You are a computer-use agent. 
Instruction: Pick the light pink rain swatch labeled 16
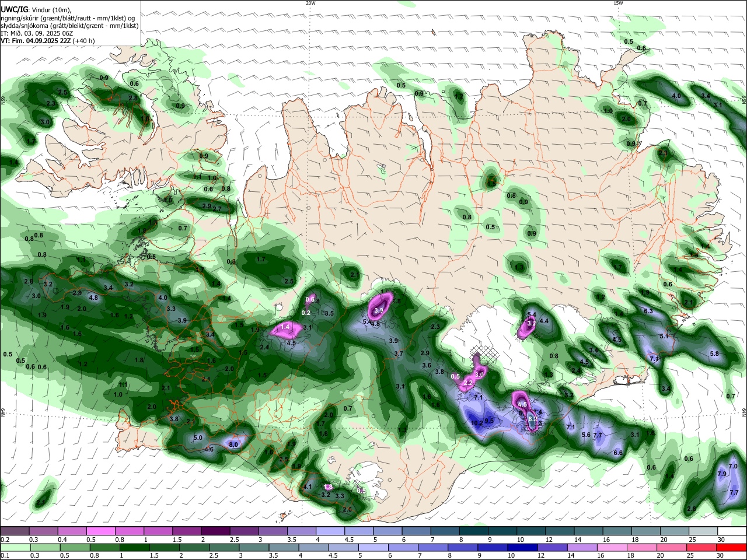tap(612, 547)
